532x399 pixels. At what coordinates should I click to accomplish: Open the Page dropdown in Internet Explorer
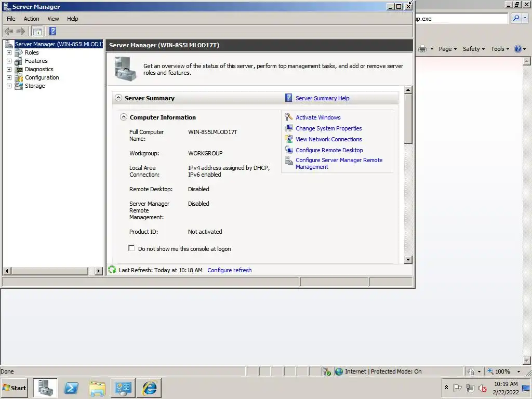pos(447,49)
